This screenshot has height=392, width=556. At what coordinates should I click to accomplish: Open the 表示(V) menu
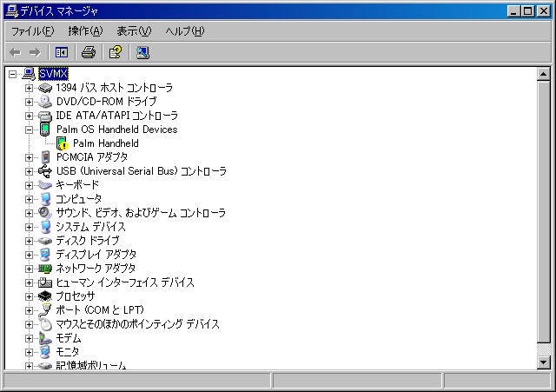tap(134, 31)
